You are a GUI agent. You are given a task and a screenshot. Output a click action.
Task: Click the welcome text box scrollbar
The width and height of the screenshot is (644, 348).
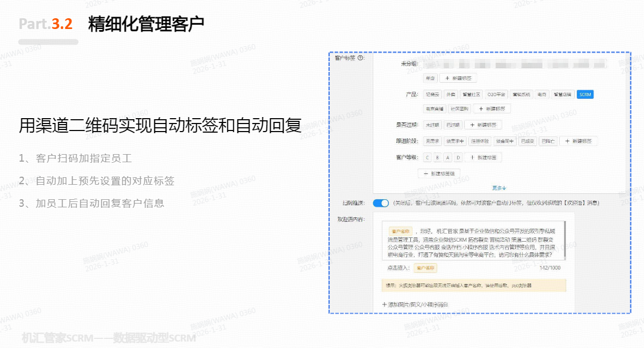pyautogui.click(x=564, y=240)
